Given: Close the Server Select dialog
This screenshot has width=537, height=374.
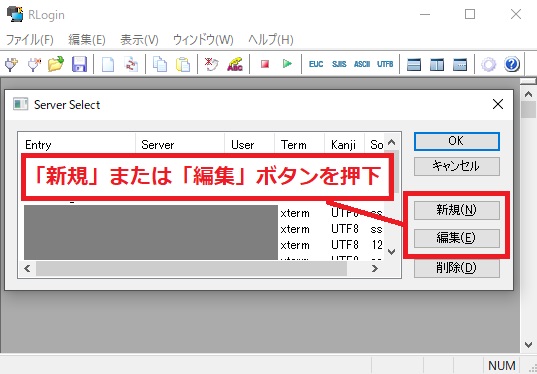Looking at the screenshot, I should point(498,104).
